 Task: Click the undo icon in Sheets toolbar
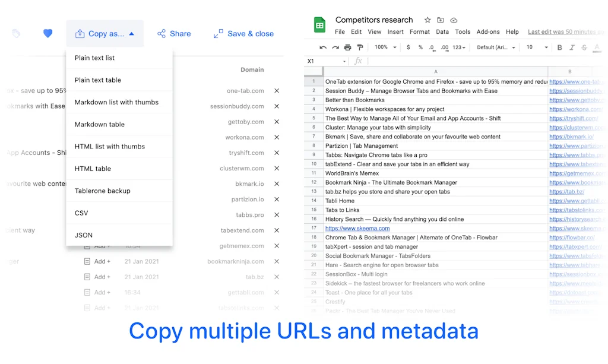click(x=323, y=48)
